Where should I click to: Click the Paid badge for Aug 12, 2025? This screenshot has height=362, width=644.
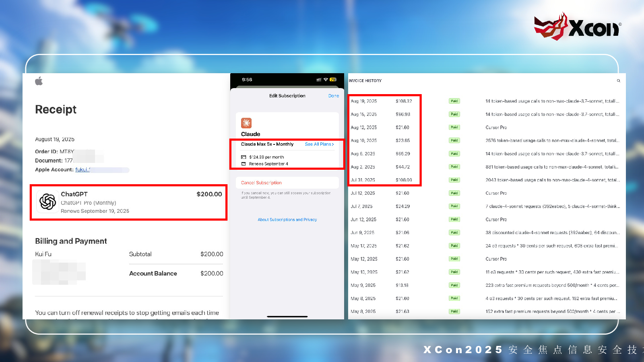click(x=454, y=128)
